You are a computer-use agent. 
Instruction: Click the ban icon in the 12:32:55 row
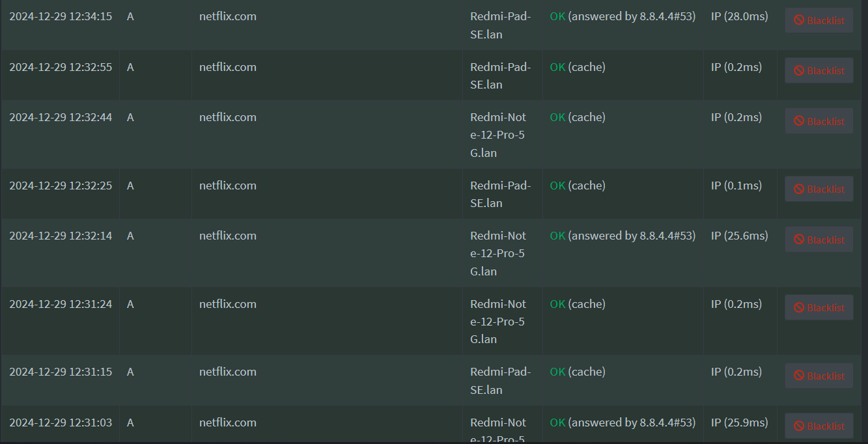[799, 70]
